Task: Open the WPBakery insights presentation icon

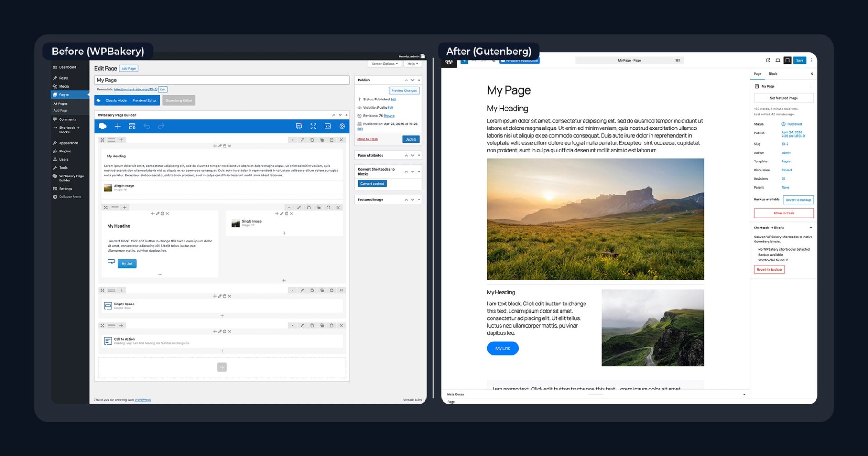Action: point(299,126)
